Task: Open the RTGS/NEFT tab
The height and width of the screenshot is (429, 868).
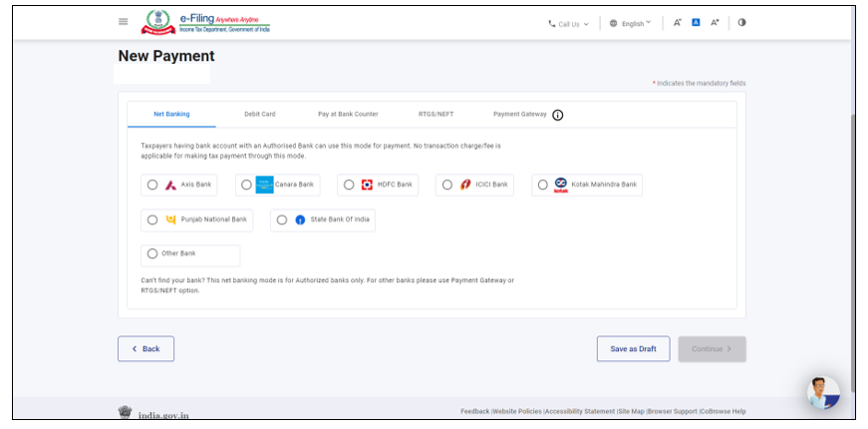Action: pyautogui.click(x=435, y=115)
